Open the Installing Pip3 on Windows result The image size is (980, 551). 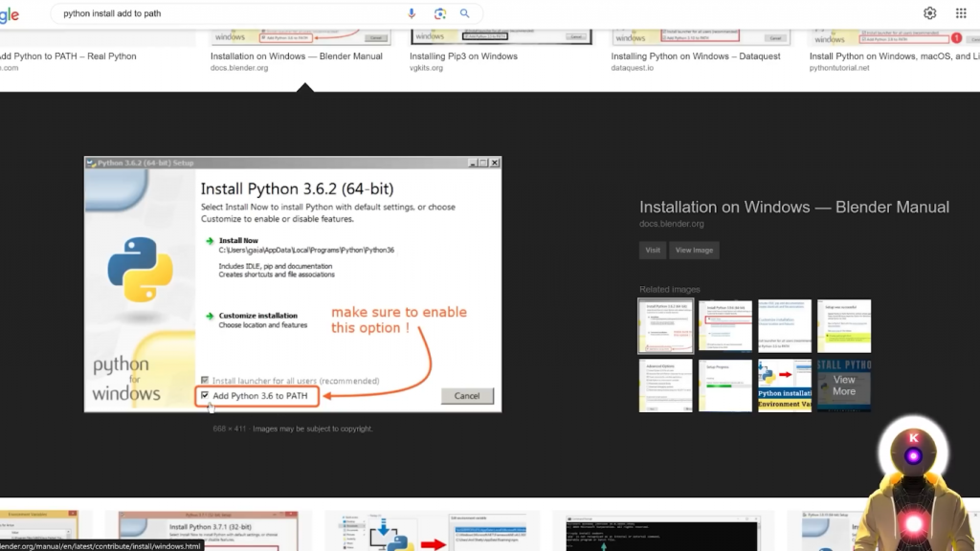click(x=463, y=56)
